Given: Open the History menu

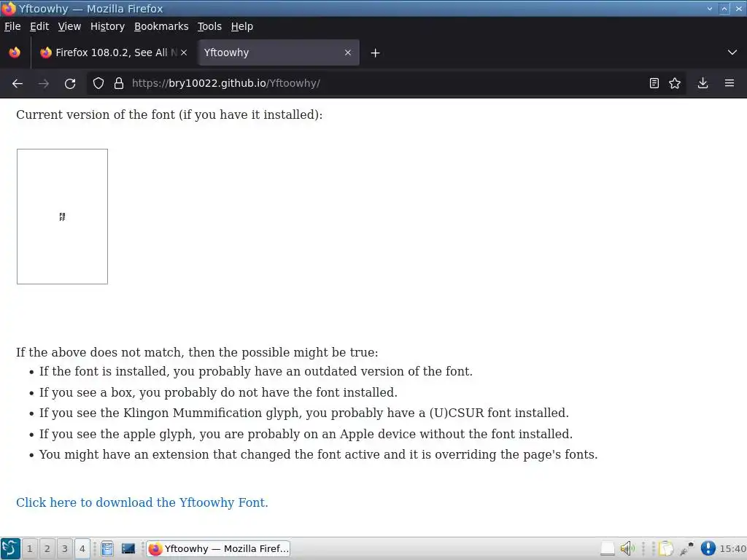Looking at the screenshot, I should pyautogui.click(x=108, y=26).
